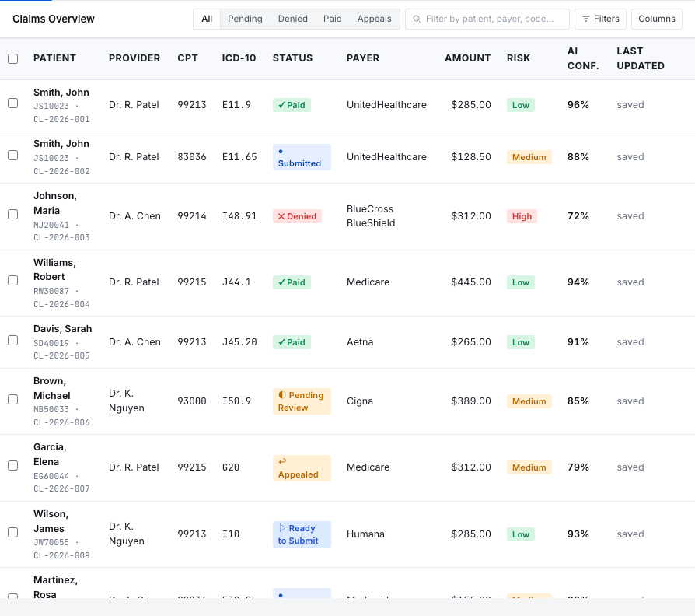This screenshot has height=616, width=695.
Task: Click the Paid status badge for CL-2026-001
Action: [292, 105]
